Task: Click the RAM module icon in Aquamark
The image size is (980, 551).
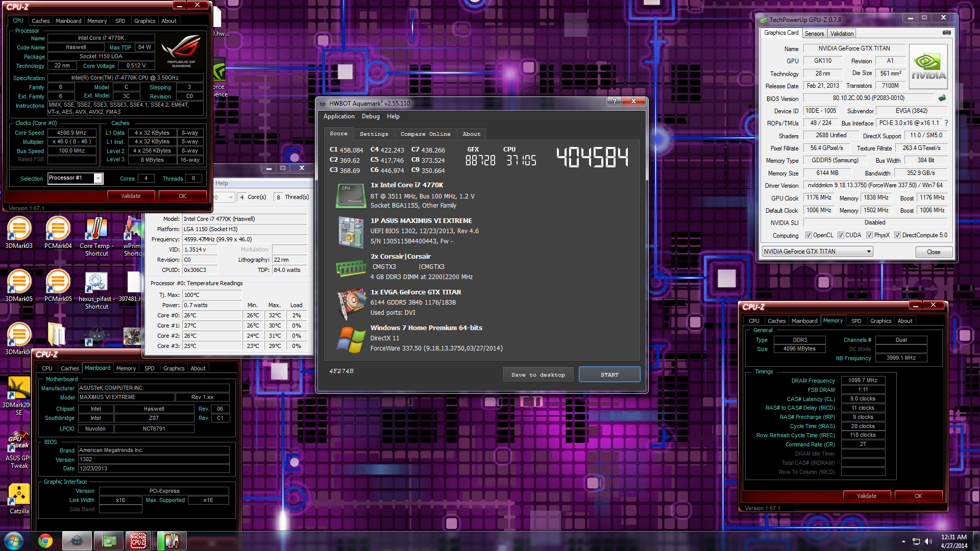Action: [x=351, y=268]
